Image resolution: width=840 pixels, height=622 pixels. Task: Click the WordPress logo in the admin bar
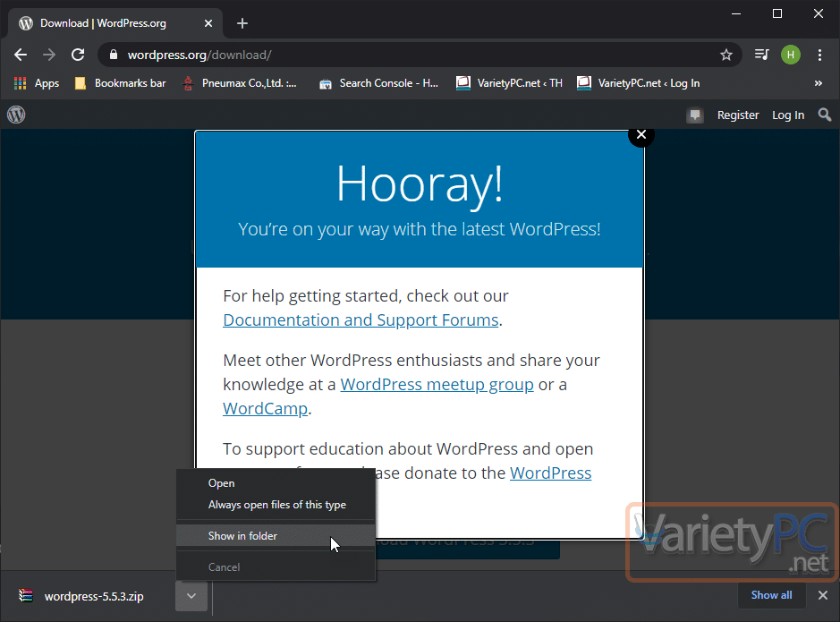coord(16,115)
